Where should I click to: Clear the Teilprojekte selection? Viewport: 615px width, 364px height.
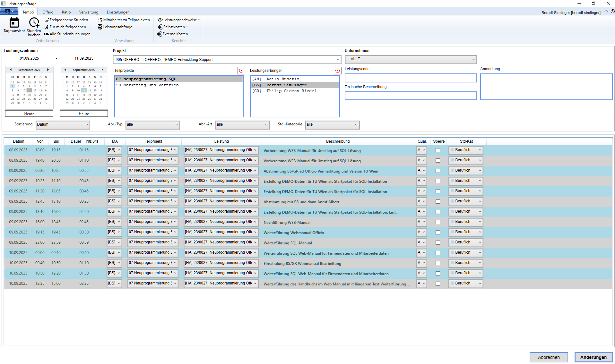pyautogui.click(x=241, y=71)
